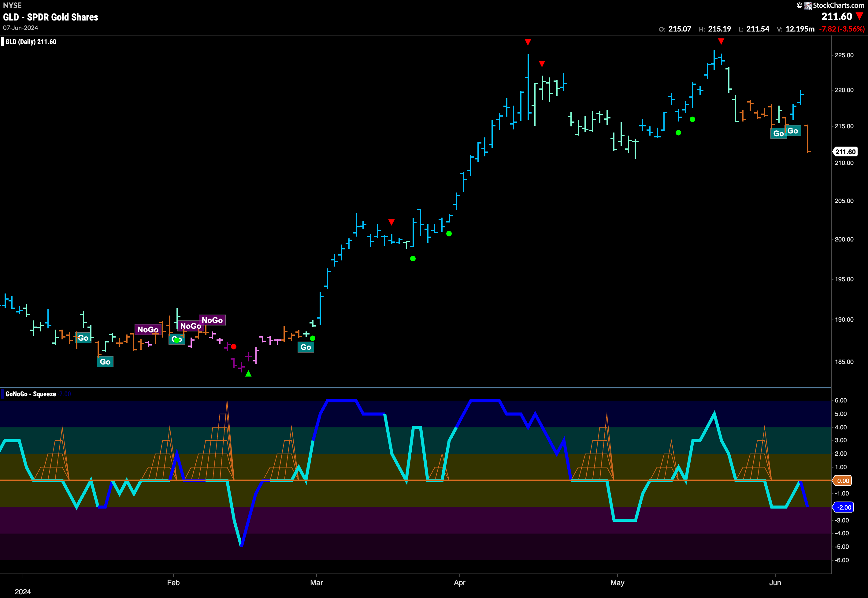Click the NYSE exchange label
868x598 pixels.
pos(12,5)
